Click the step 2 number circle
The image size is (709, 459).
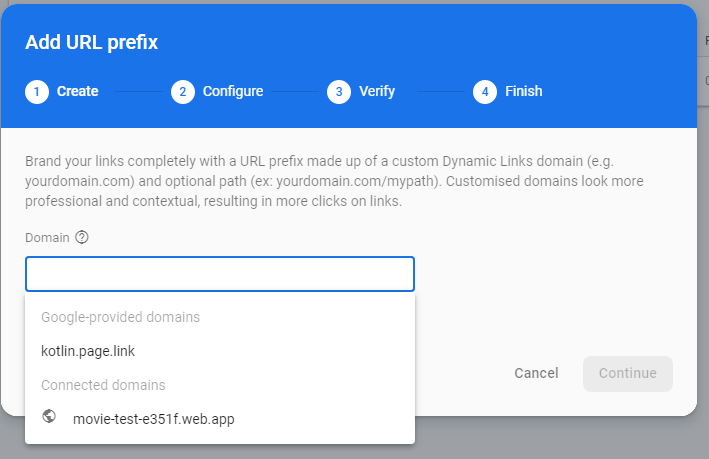point(183,92)
